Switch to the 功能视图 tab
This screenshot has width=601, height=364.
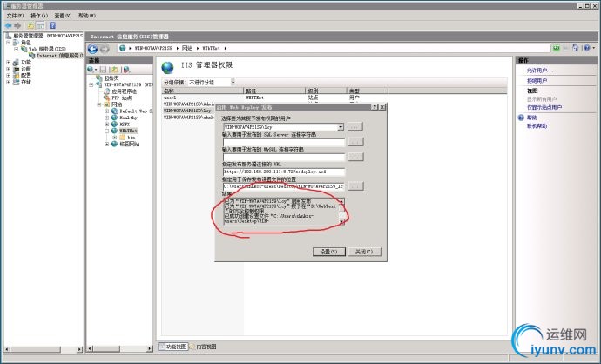(172, 347)
